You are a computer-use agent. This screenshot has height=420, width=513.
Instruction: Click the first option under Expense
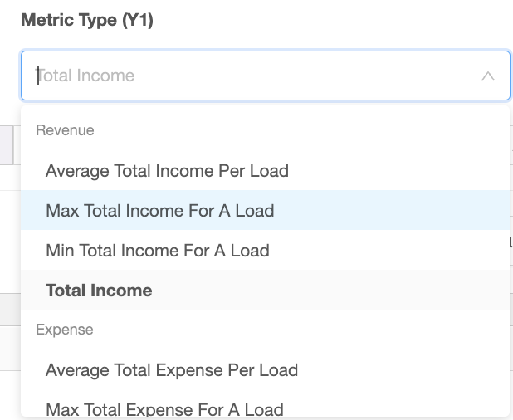[x=266, y=370]
